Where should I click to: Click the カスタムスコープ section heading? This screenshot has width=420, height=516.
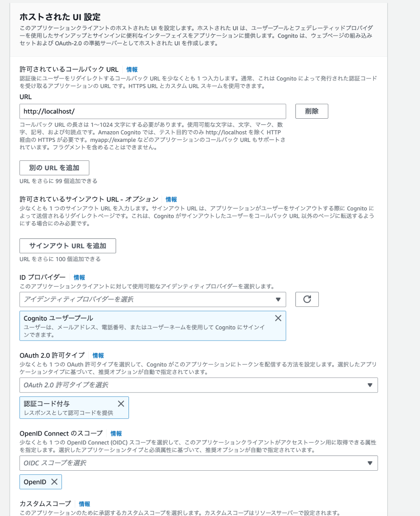pos(45,504)
